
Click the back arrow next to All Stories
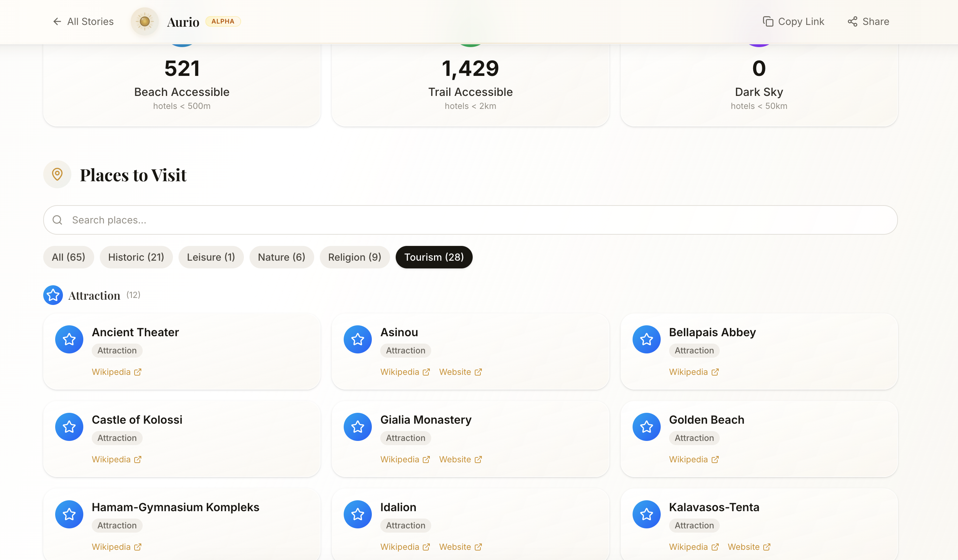point(57,22)
